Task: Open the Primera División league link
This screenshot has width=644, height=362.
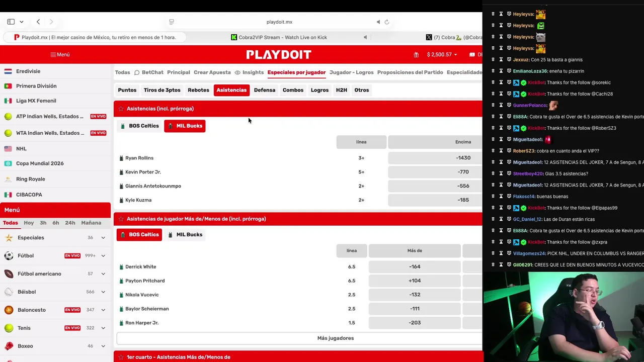Action: (x=36, y=86)
